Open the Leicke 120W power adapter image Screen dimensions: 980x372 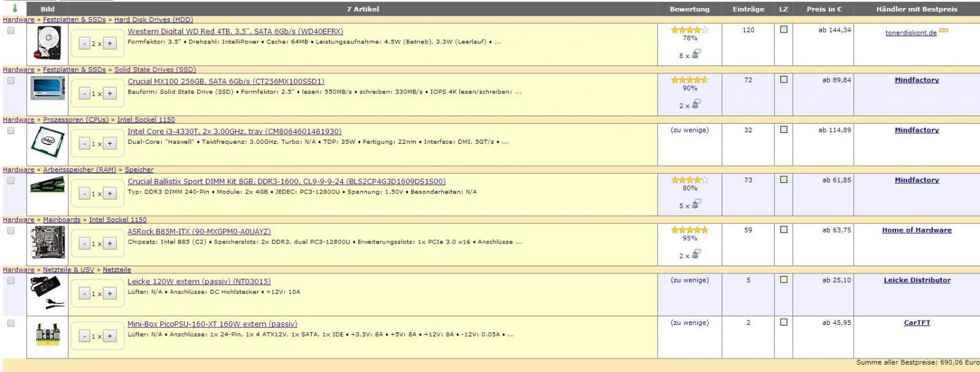click(x=47, y=292)
